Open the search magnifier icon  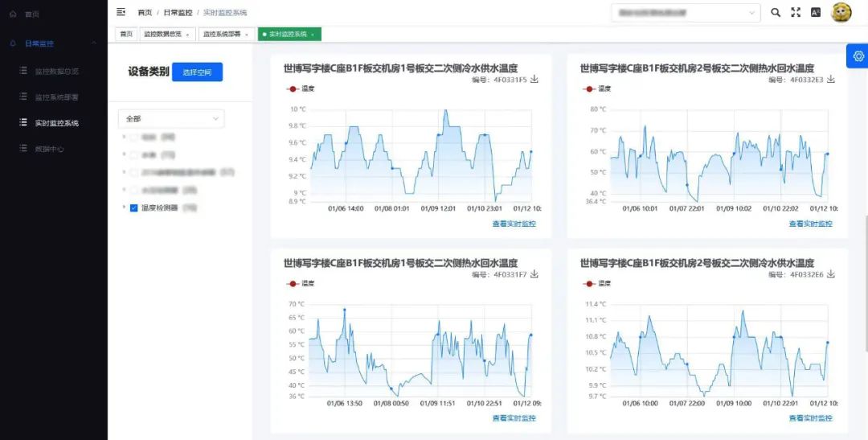776,12
